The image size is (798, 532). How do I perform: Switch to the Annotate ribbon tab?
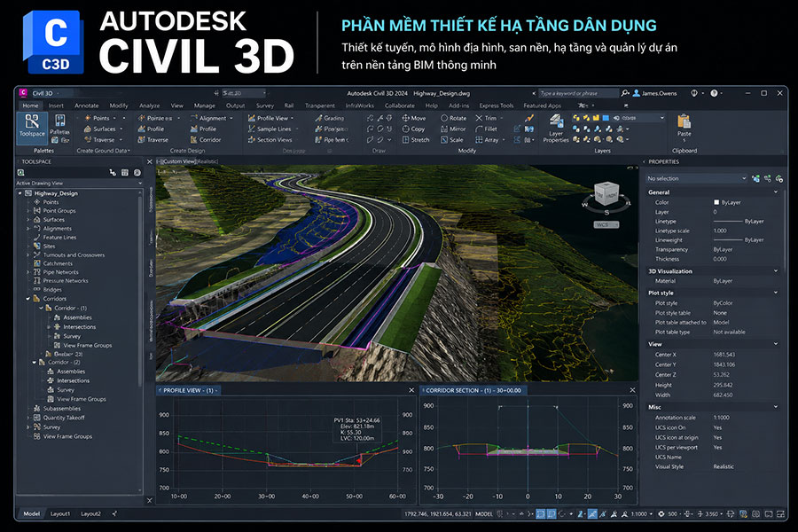click(87, 106)
